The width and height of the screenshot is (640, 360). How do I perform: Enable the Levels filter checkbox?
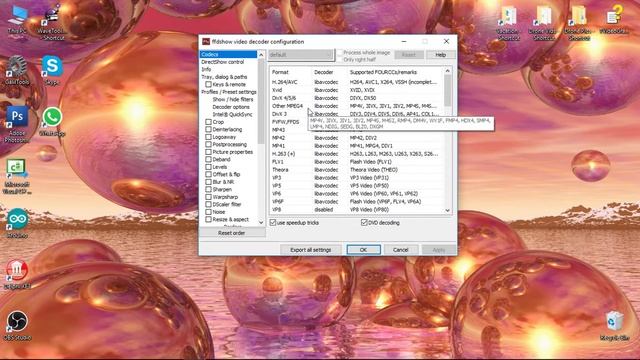tap(208, 167)
